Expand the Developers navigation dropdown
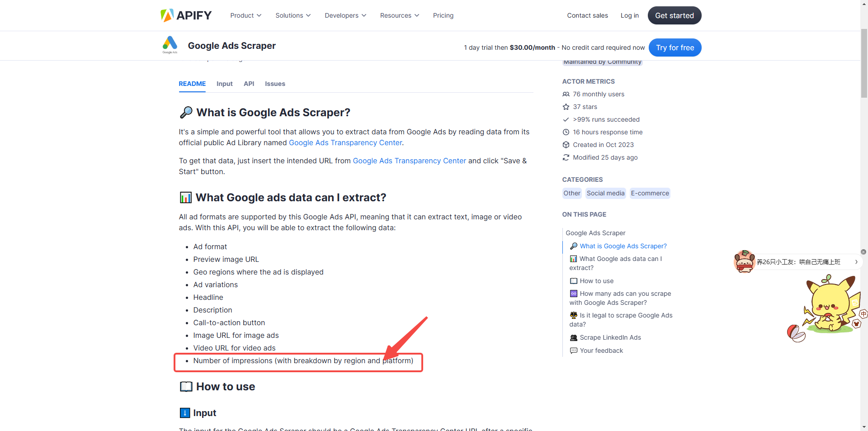The image size is (868, 431). pos(345,15)
